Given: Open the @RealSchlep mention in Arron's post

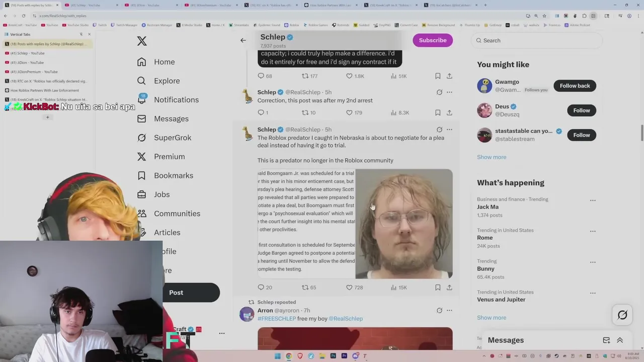Looking at the screenshot, I should 346,318.
